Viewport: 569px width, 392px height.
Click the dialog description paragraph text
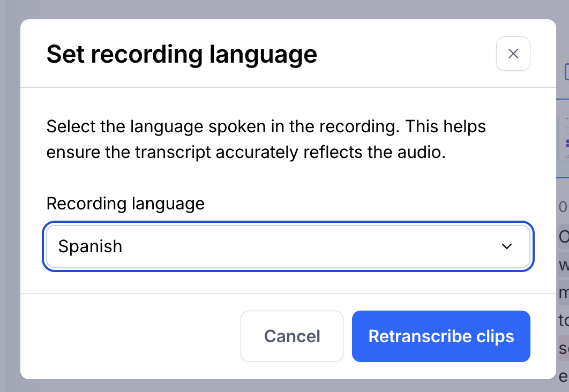pyautogui.click(x=266, y=140)
